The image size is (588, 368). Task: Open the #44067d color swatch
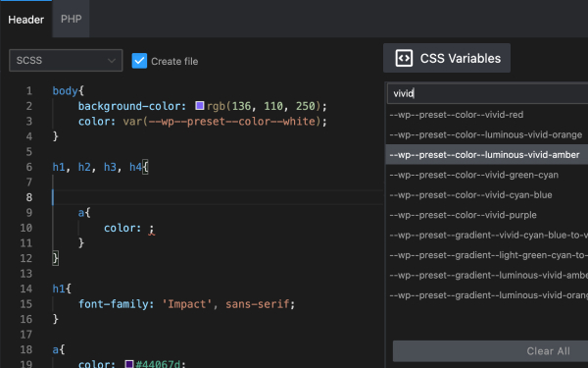pos(129,364)
